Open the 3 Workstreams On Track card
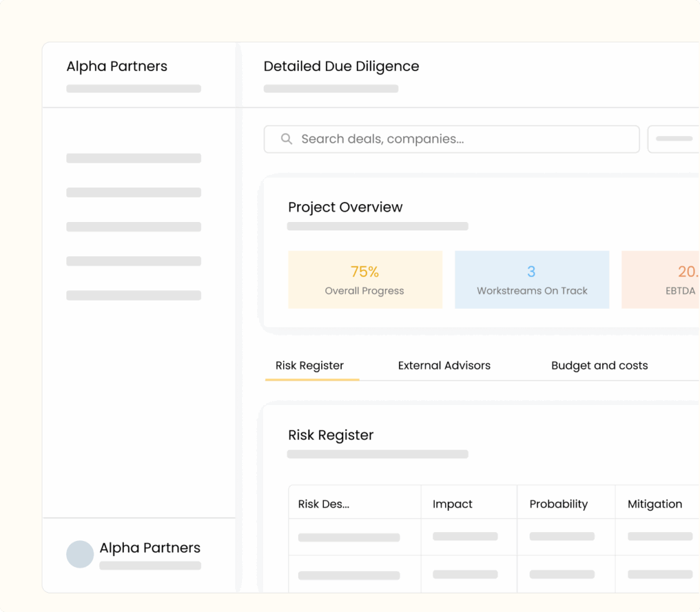 pyautogui.click(x=532, y=280)
